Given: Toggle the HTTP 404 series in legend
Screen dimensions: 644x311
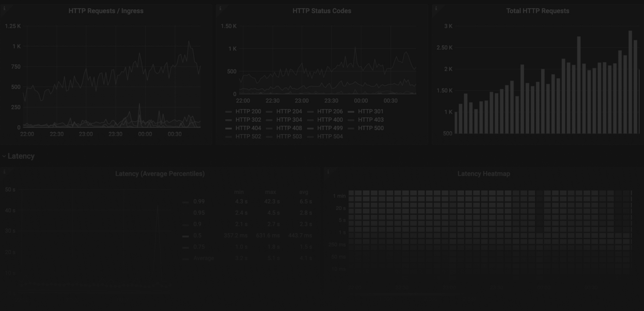Looking at the screenshot, I should coord(248,128).
